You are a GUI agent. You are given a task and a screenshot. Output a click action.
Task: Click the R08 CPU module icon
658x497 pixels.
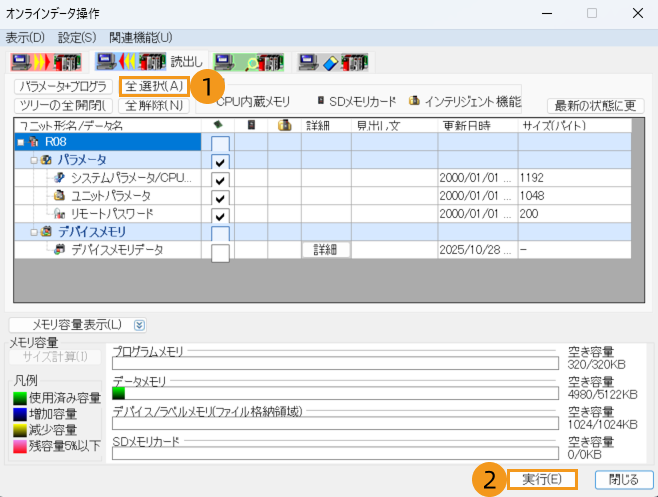click(34, 143)
